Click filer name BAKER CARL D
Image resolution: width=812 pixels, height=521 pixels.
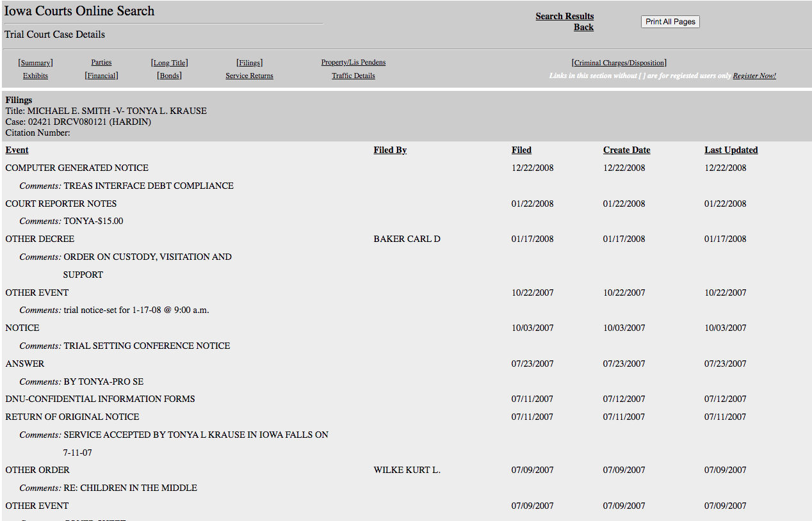click(407, 239)
